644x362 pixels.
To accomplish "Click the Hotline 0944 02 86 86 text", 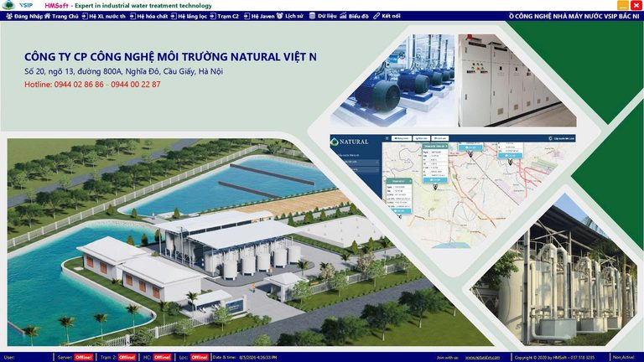I will pos(92,85).
